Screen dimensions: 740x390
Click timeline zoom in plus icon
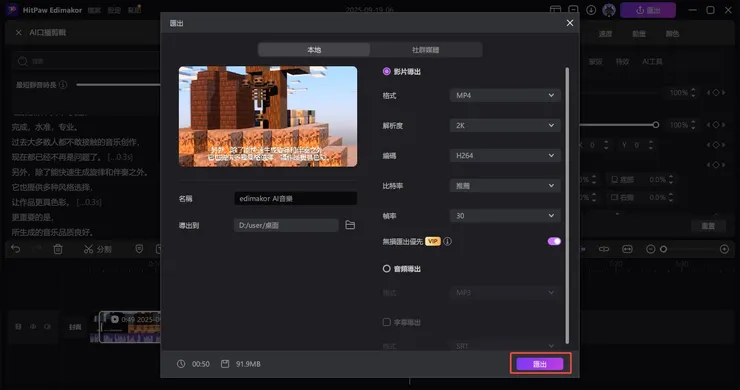724,249
